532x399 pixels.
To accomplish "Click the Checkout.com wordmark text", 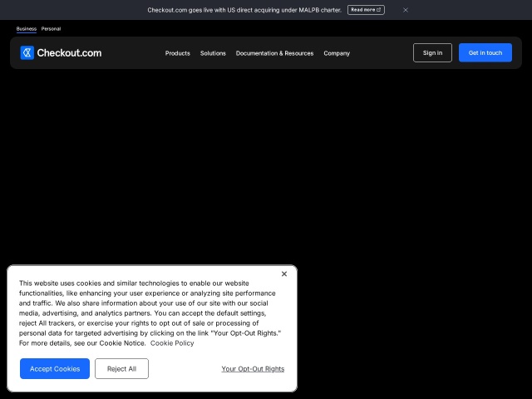I will pyautogui.click(x=69, y=53).
